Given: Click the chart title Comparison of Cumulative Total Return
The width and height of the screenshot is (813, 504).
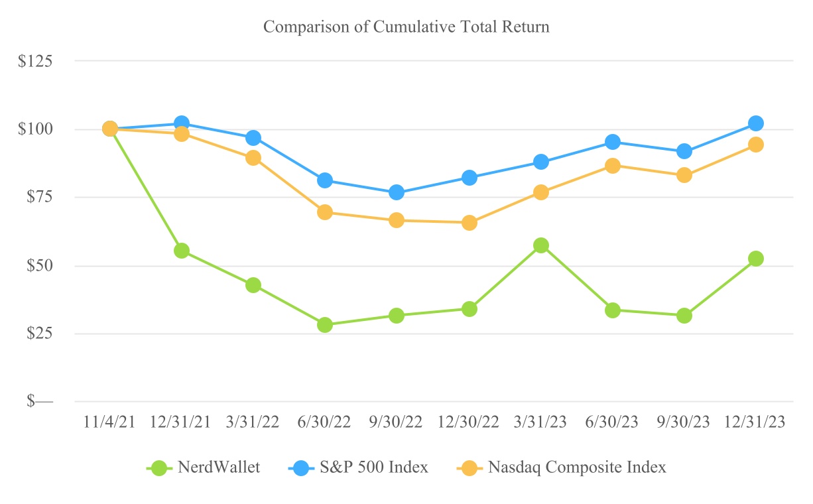Looking at the screenshot, I should coord(407,27).
